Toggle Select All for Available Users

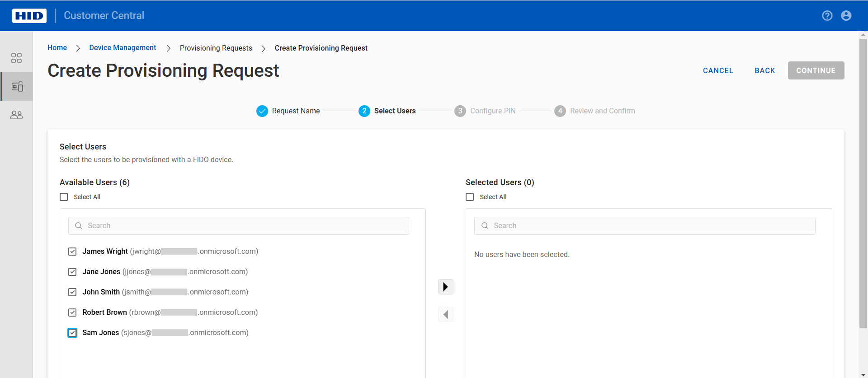click(64, 197)
